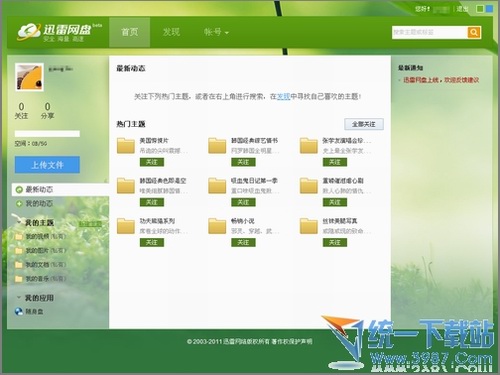Screen dimensions: 500x375
Task: Click the 退出 logout link
Action: point(462,9)
